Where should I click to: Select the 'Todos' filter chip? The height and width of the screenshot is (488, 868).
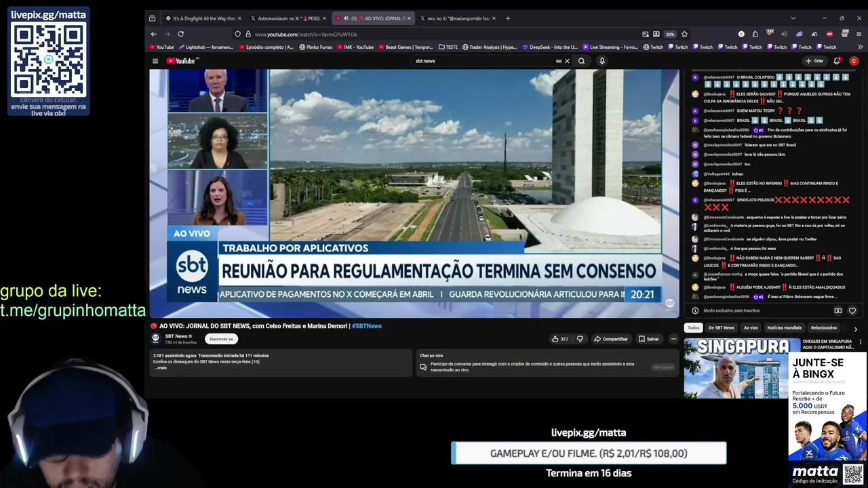(x=693, y=328)
